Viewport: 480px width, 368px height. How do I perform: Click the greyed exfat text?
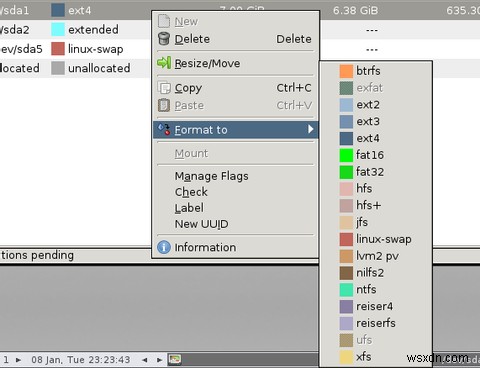369,88
